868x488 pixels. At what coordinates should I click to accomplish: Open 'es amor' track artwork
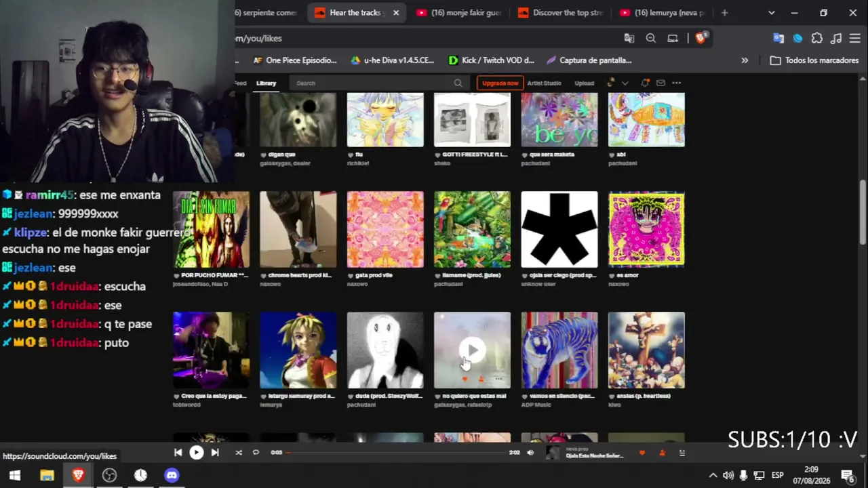click(x=646, y=230)
